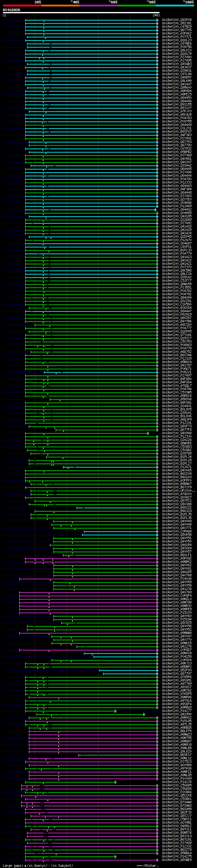Screen dimensions: 197x868
Task: Open hit UniRef100_Q9ZP08
Action: point(177,20)
